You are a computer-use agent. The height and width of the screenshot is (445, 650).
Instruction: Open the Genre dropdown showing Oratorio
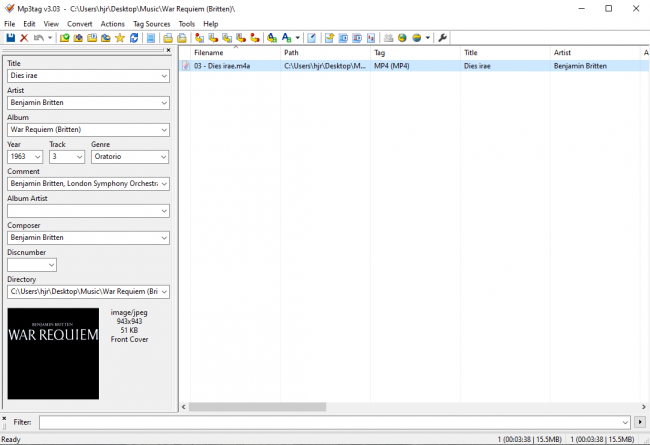[x=163, y=157]
